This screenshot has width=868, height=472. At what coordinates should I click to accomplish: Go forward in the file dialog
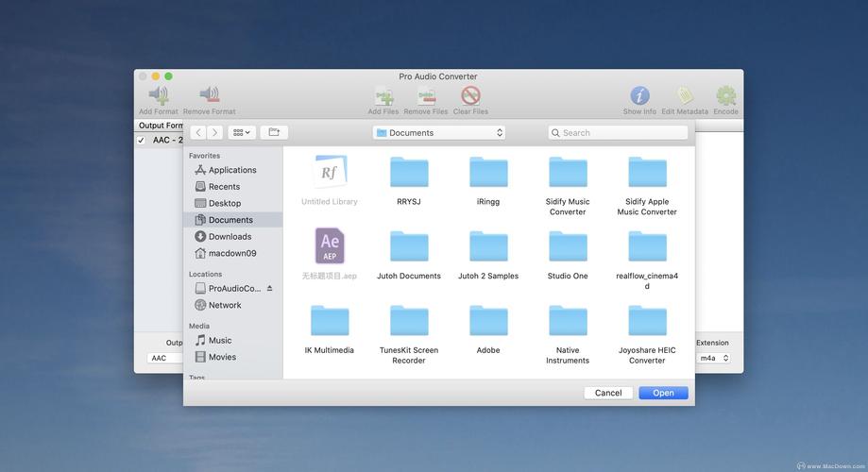[214, 133]
